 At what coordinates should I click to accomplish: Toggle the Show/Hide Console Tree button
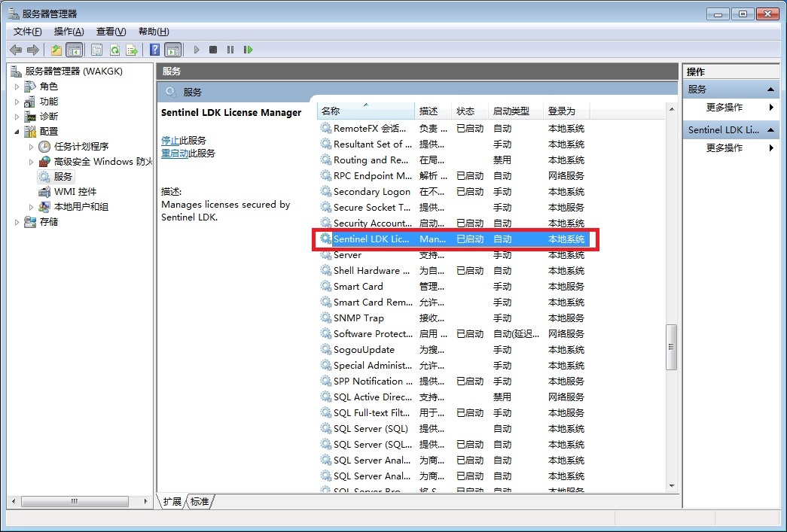coord(74,50)
